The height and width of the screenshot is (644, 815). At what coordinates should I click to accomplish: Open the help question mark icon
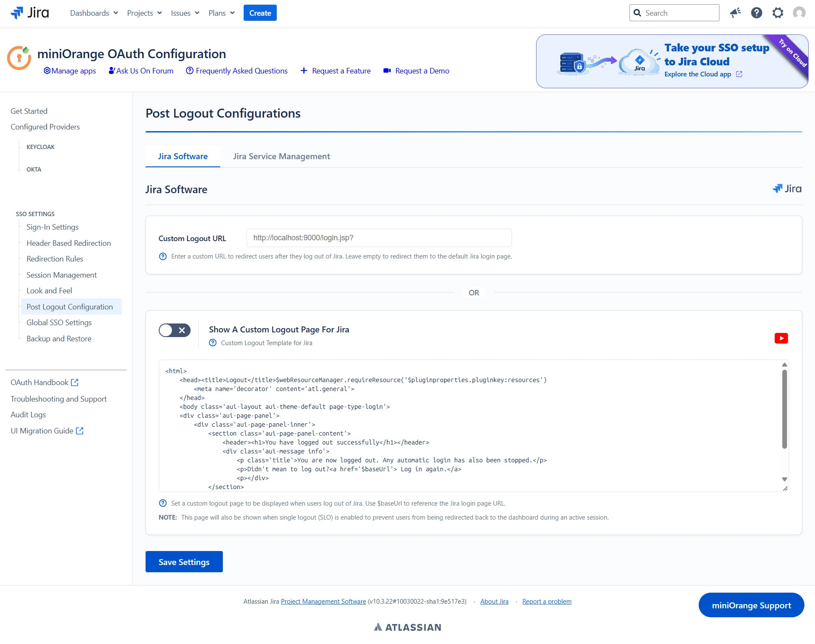click(x=756, y=13)
